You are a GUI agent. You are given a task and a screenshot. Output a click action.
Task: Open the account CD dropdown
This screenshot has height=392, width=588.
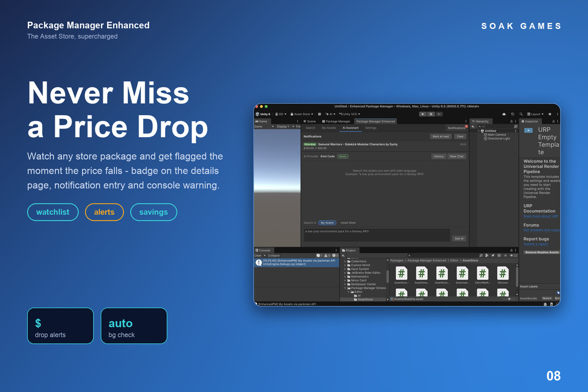pos(281,114)
